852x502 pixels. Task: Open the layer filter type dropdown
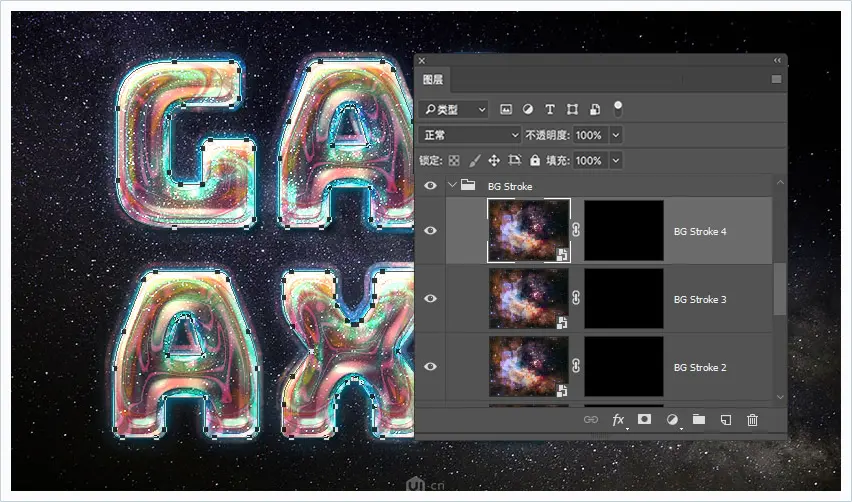click(454, 110)
